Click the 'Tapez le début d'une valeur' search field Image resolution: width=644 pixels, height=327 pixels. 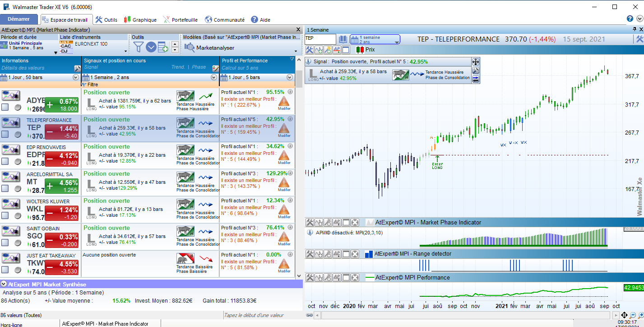259,315
